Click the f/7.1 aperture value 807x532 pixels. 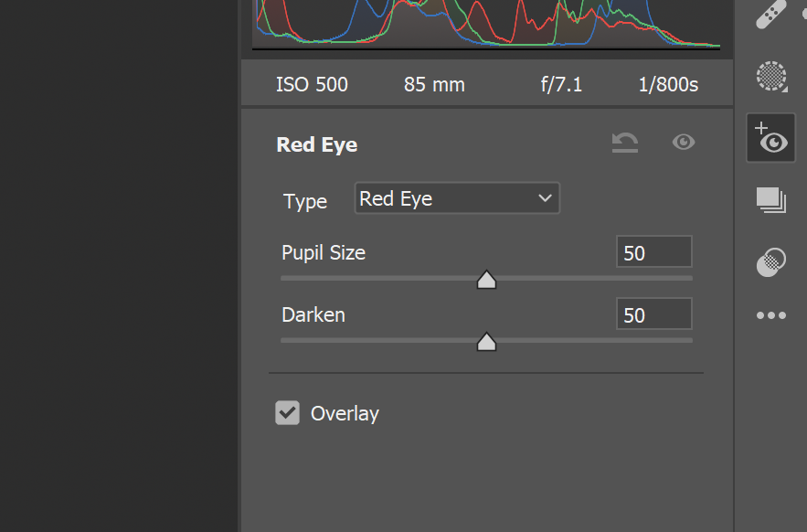[x=560, y=84]
